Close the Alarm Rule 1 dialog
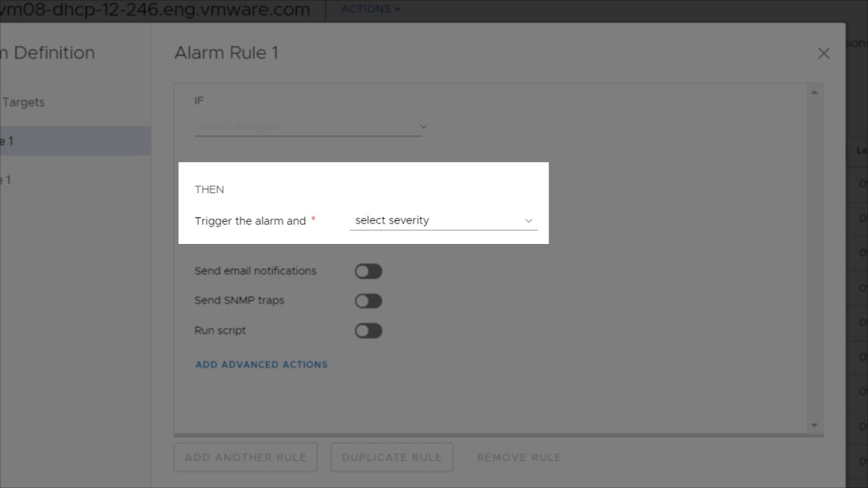The height and width of the screenshot is (488, 868). click(824, 54)
